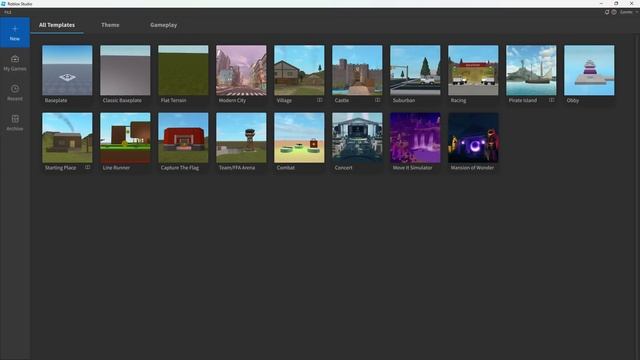Select the Flat Terrain template thumbnail
This screenshot has width=640, height=360.
point(183,70)
